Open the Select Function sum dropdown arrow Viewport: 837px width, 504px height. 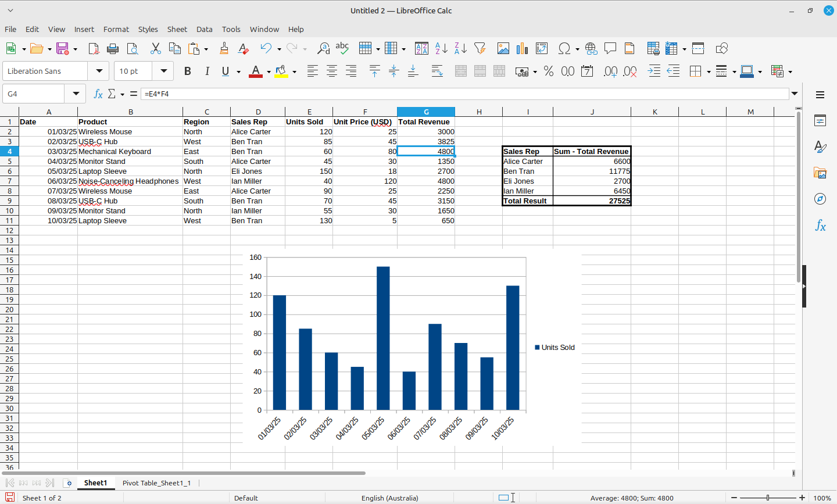pos(122,94)
